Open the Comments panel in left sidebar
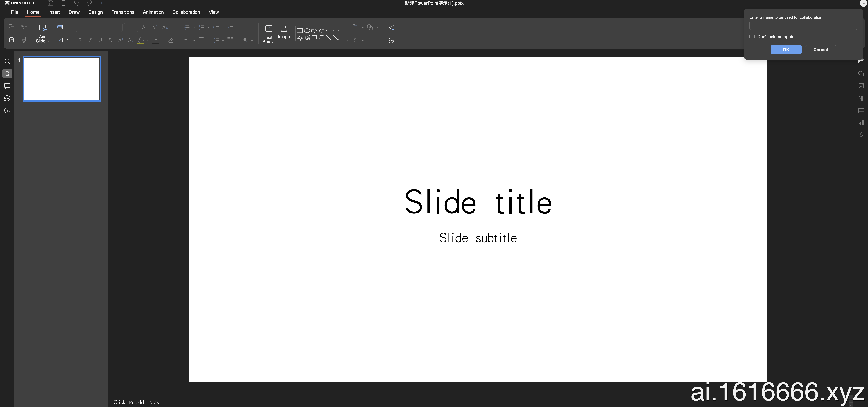The width and height of the screenshot is (868, 407). tap(7, 86)
